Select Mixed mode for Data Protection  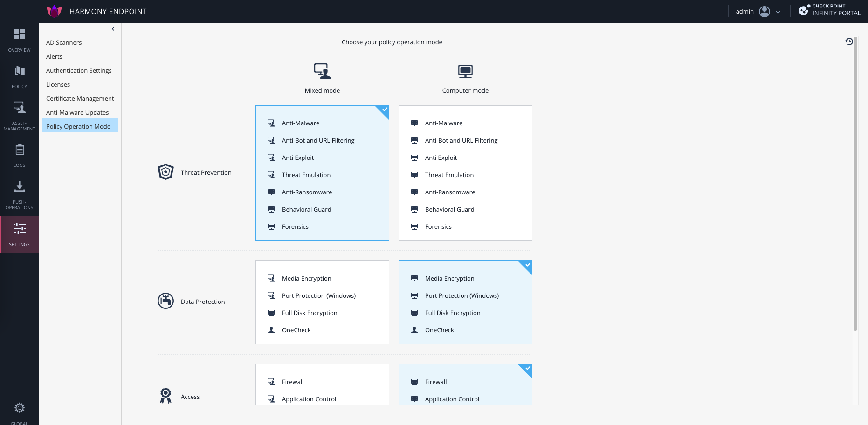pos(322,302)
